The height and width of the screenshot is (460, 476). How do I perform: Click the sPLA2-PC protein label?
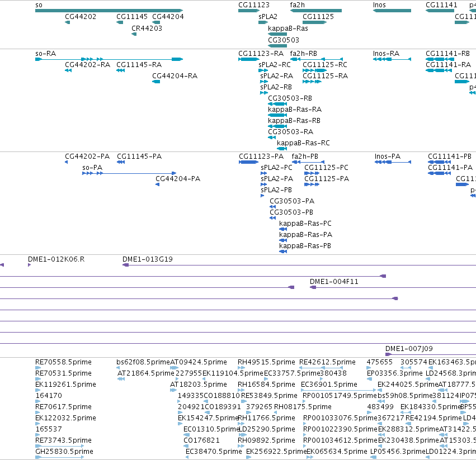[276, 168]
